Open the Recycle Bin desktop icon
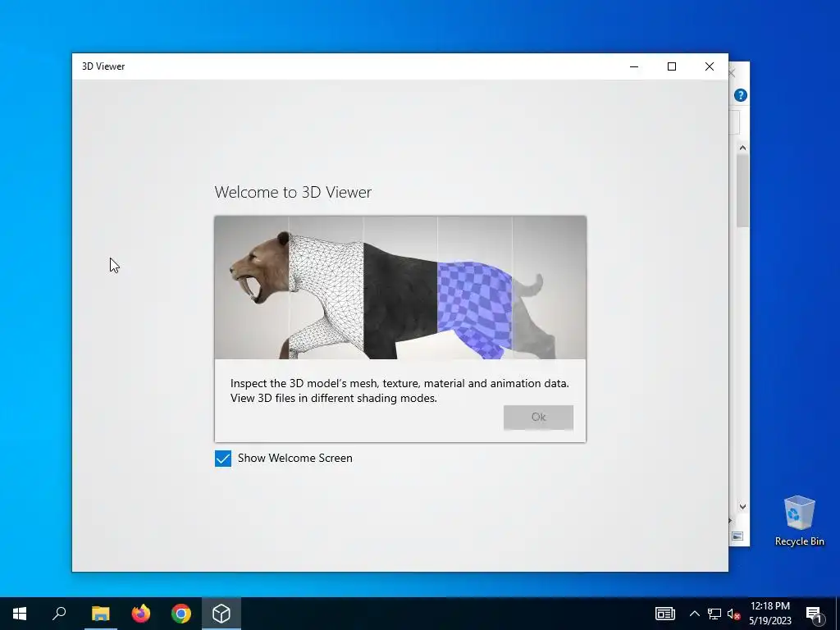Viewport: 840px width, 630px height. tap(799, 521)
